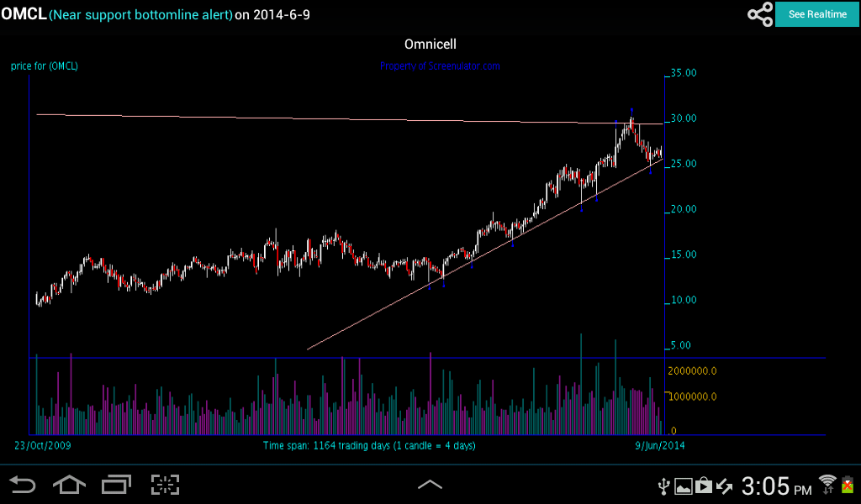This screenshot has height=504, width=861.
Task: Tap the tallest volume bar in the volume panel
Action: pyautogui.click(x=581, y=384)
